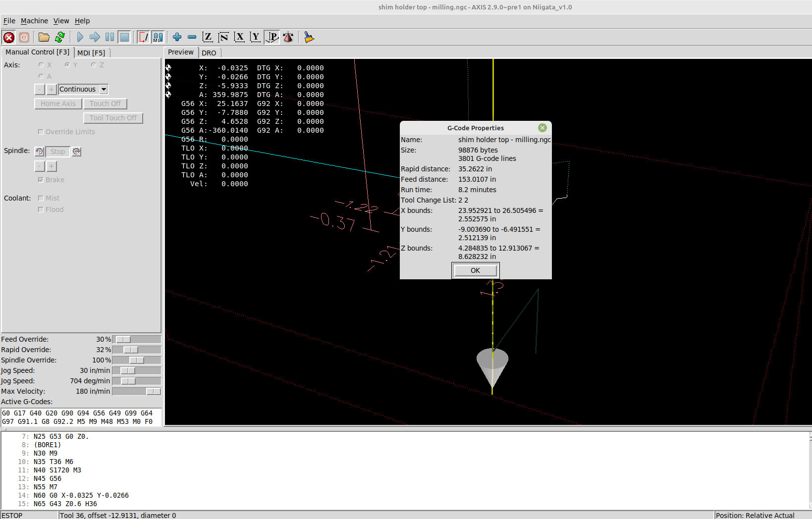Switch to the DRO tab
The image size is (812, 519).
coord(209,52)
